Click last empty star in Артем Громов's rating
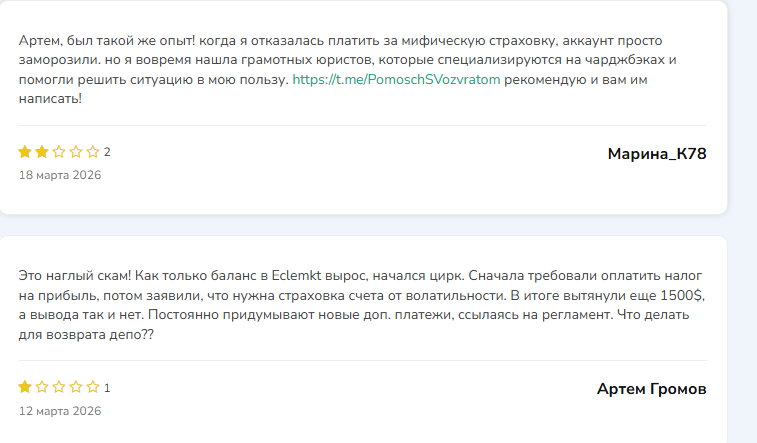 tap(93, 387)
